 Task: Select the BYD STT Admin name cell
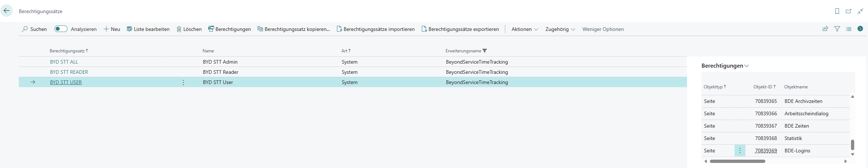click(x=220, y=62)
